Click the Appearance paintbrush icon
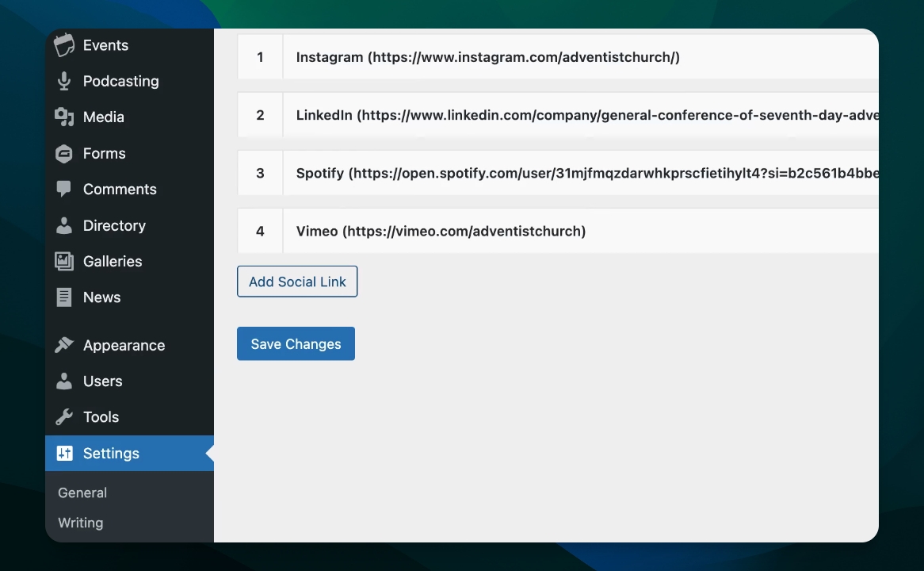The height and width of the screenshot is (571, 924). (64, 345)
